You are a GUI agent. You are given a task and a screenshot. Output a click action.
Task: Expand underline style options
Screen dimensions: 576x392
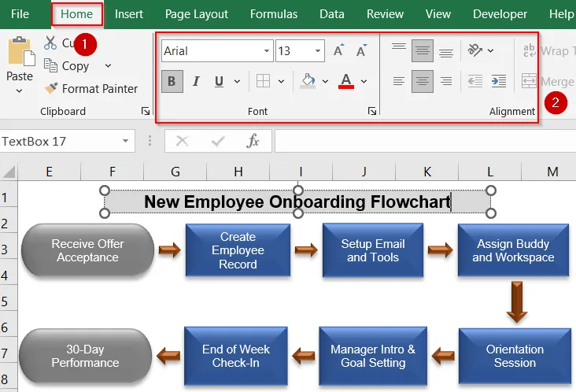click(x=238, y=81)
